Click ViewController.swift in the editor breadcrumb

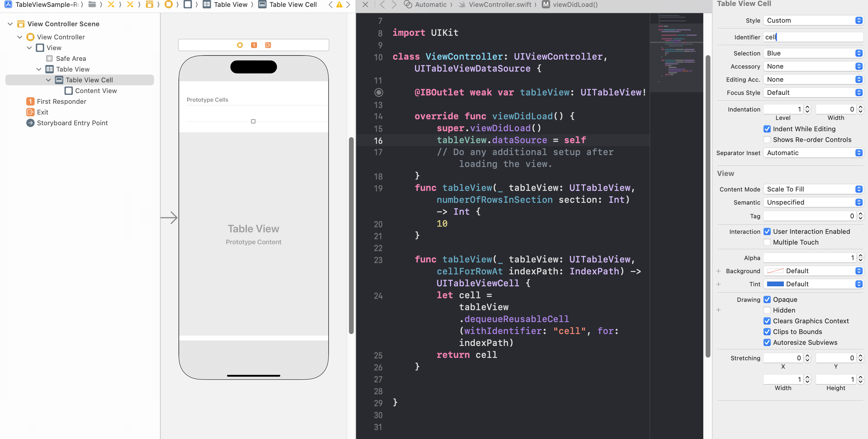(x=500, y=5)
